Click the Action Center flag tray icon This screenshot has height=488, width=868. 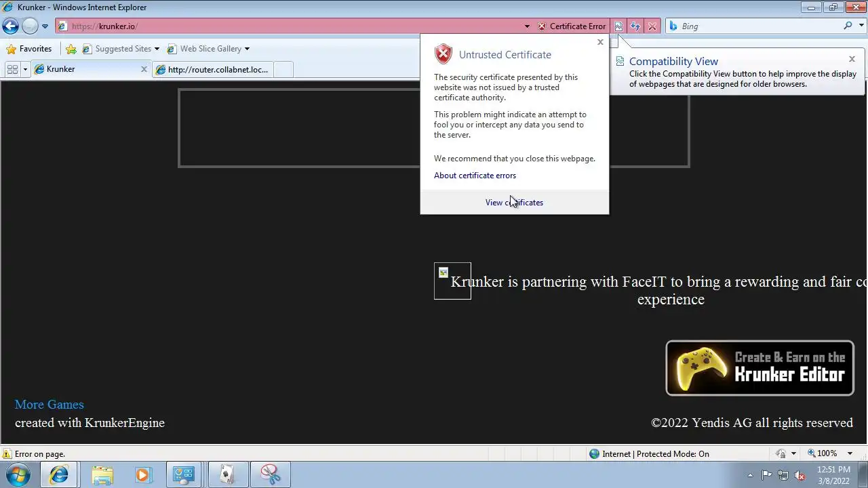tap(766, 475)
